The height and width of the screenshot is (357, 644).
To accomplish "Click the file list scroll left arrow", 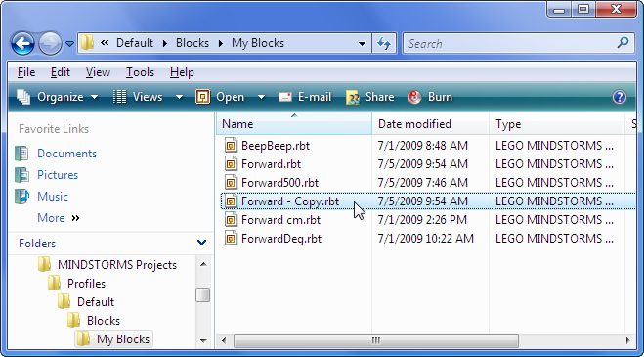I will [224, 340].
